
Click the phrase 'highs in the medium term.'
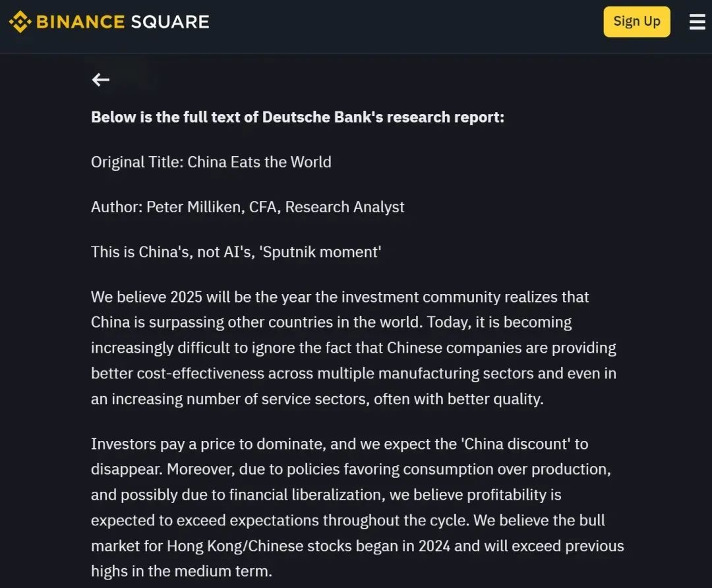(182, 572)
